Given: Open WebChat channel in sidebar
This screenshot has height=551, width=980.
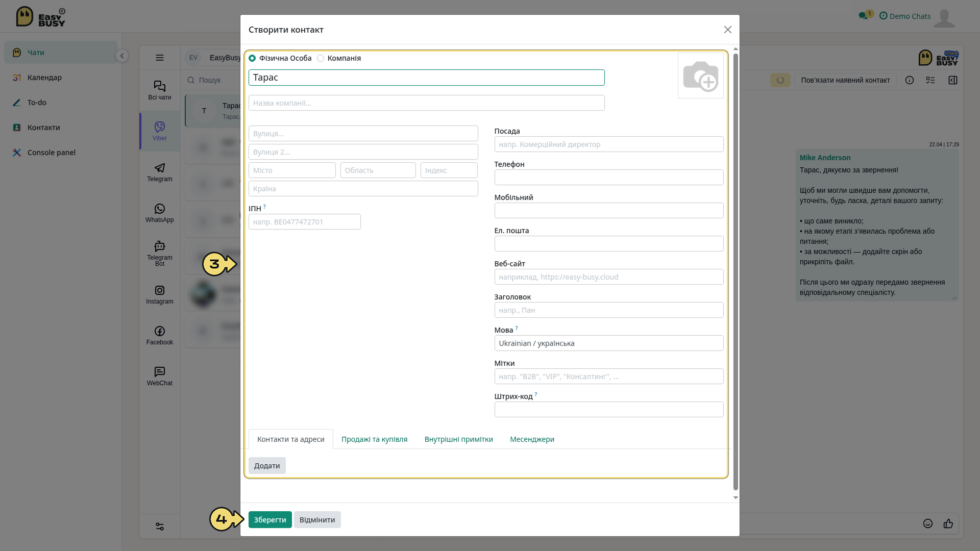Looking at the screenshot, I should pos(160,377).
